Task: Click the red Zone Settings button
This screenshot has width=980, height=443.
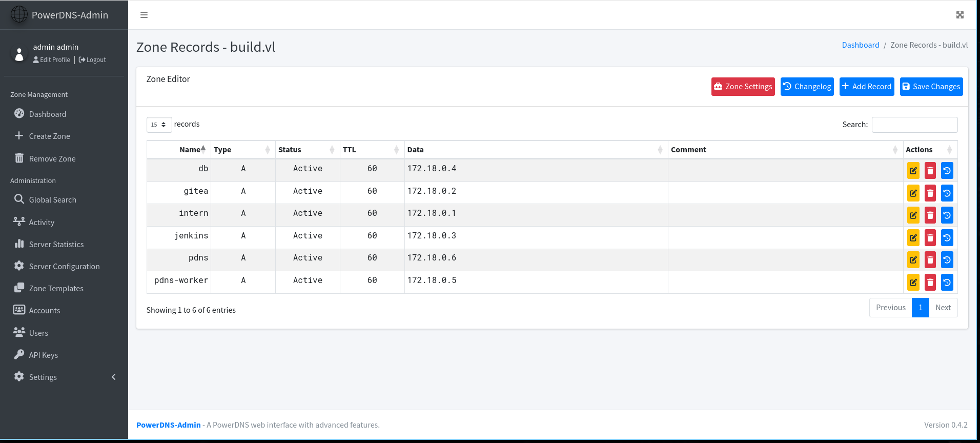Action: 743,87
